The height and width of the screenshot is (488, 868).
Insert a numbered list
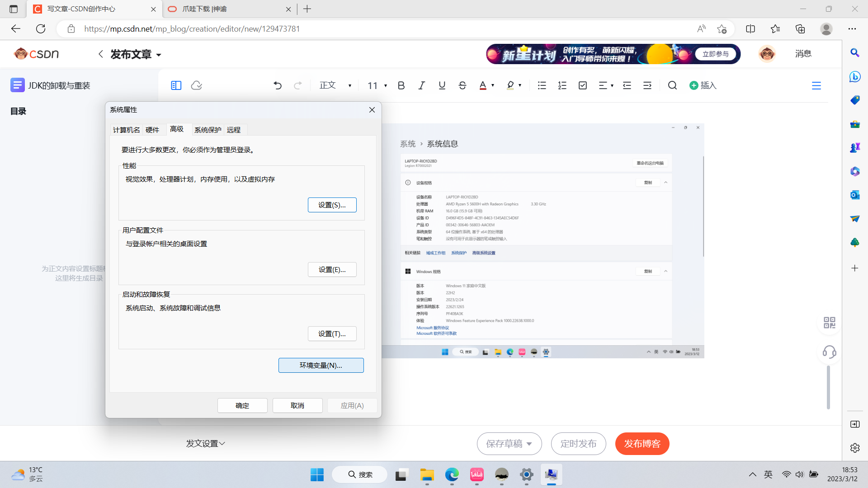[562, 85]
